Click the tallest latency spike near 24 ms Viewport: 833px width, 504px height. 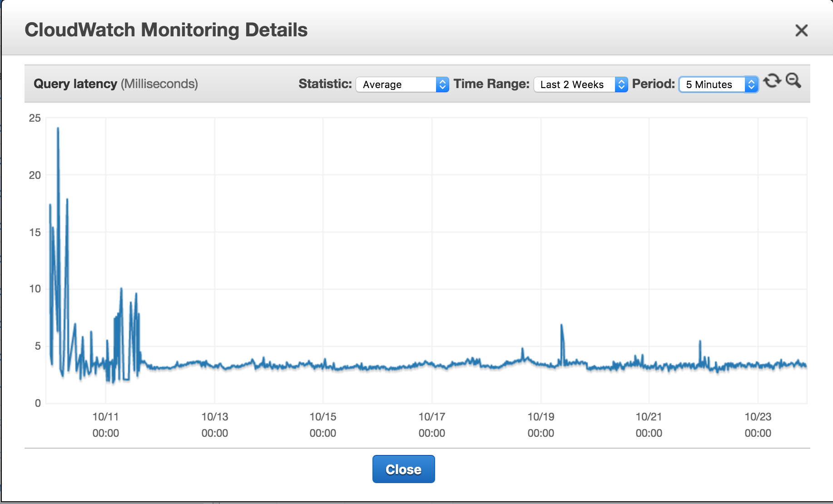point(58,129)
